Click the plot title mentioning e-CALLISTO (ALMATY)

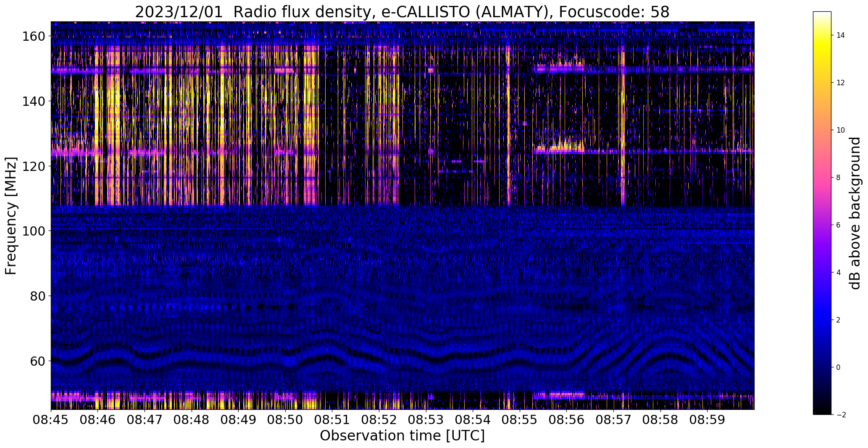[402, 12]
